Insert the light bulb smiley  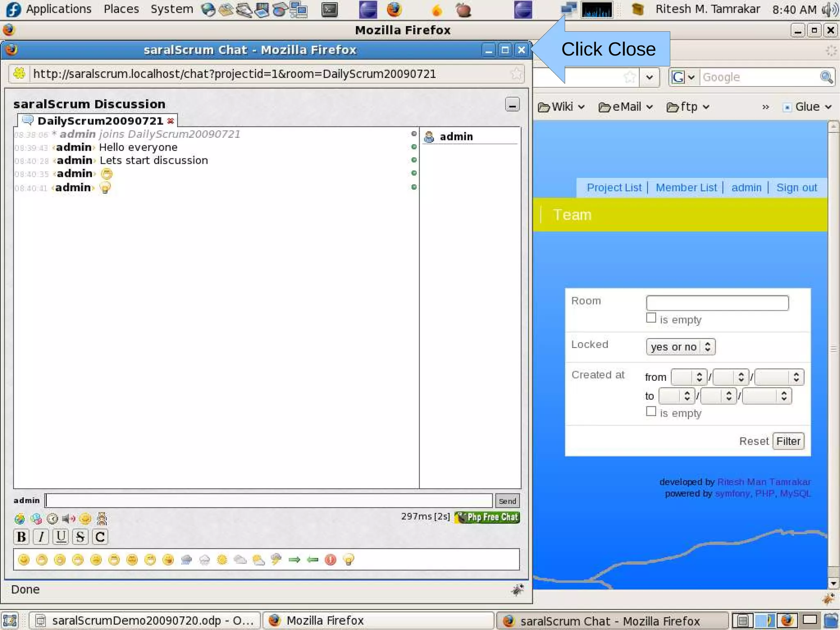pyautogui.click(x=348, y=559)
